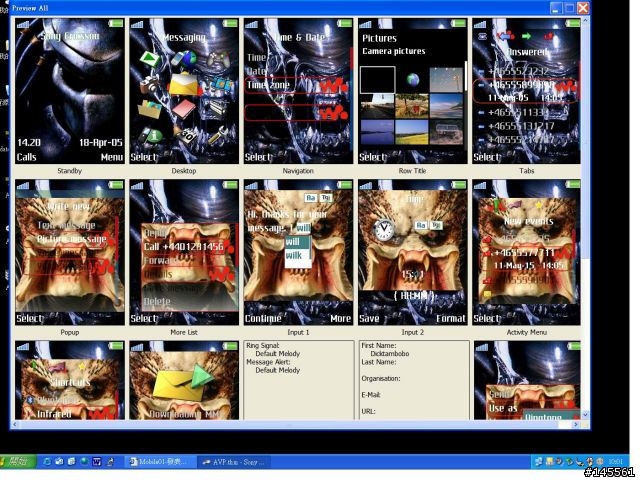640x480 pixels.
Task: Click the "Standby" caption label
Action: [x=69, y=171]
